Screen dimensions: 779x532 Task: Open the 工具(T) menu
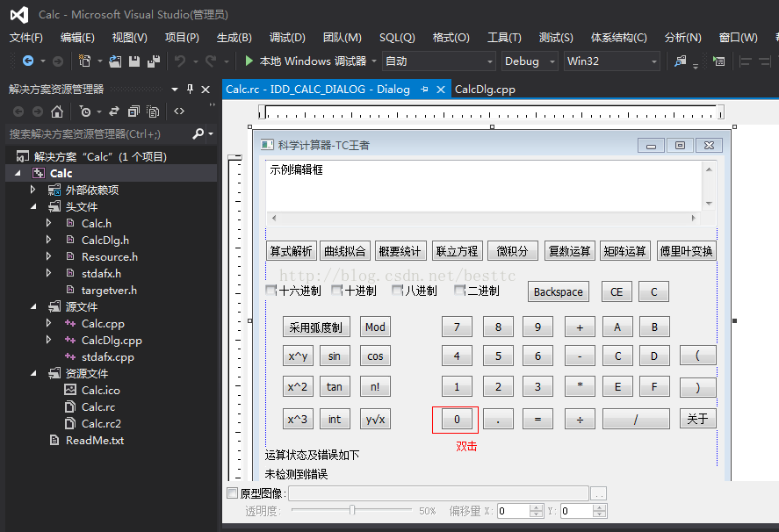tap(504, 38)
